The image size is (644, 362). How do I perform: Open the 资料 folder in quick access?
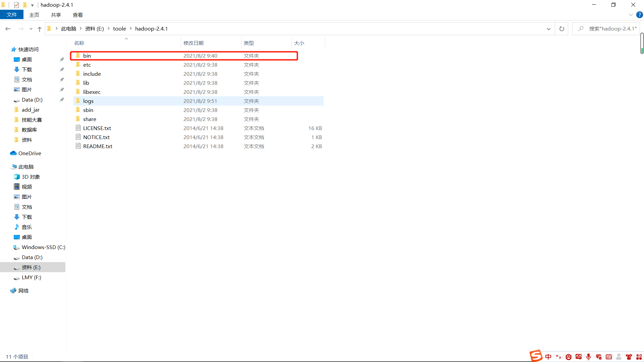coord(27,140)
